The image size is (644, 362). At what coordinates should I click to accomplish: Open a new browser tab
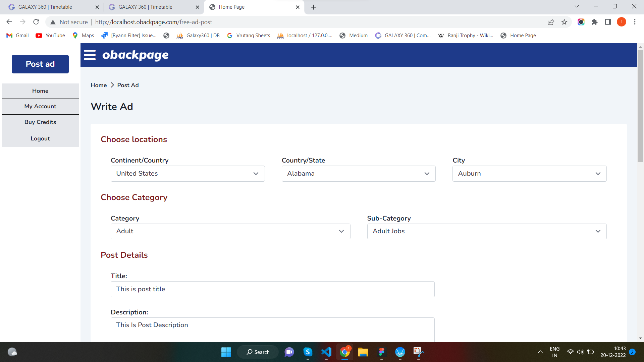tap(314, 7)
